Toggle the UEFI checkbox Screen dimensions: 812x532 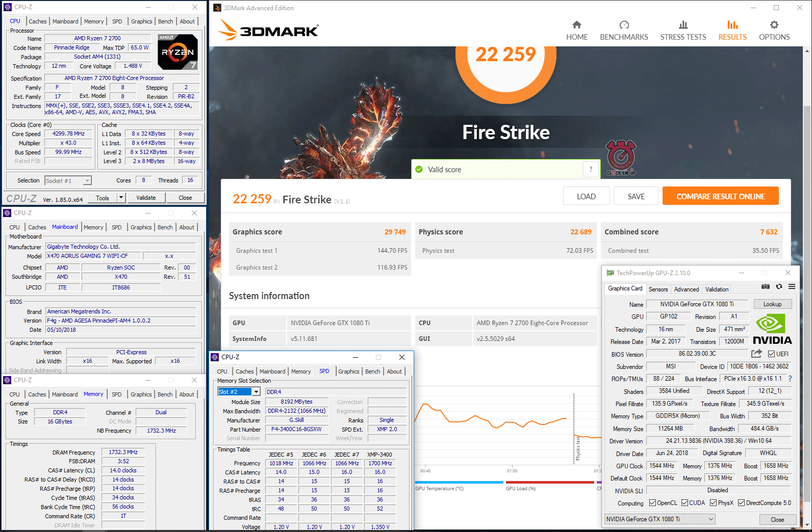click(x=771, y=354)
